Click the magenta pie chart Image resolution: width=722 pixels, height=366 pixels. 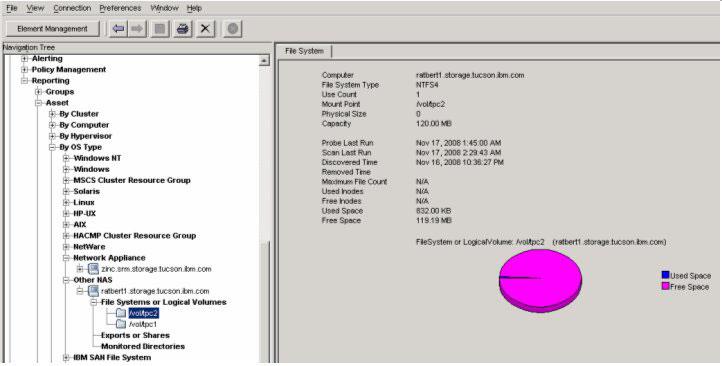541,281
